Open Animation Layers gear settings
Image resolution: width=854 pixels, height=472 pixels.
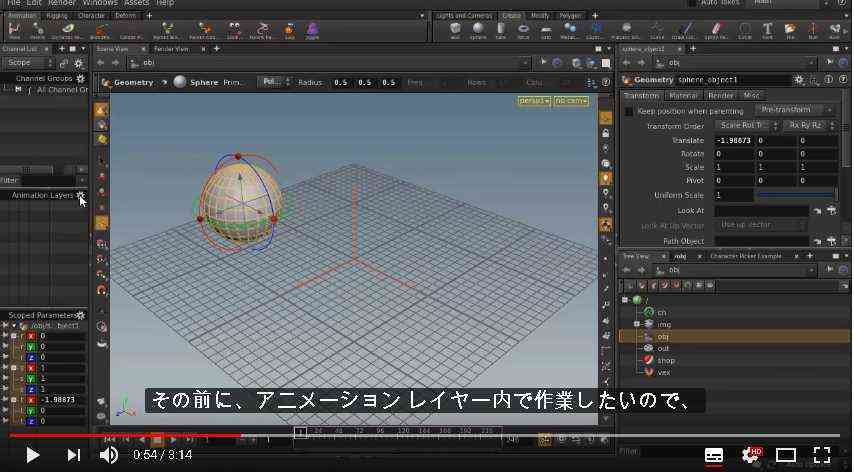[81, 195]
